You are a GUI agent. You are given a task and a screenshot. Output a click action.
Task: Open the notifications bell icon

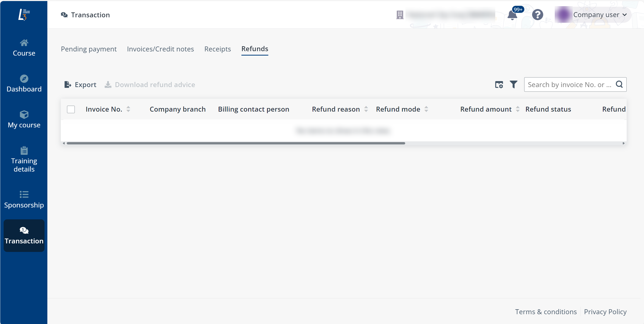click(512, 15)
